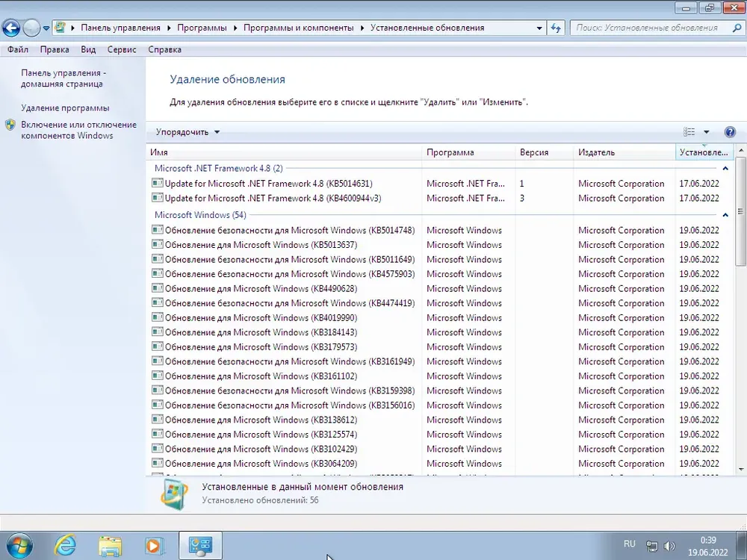Screen dimensions: 747x560
Task: Open the Вид menu
Action: [x=88, y=49]
